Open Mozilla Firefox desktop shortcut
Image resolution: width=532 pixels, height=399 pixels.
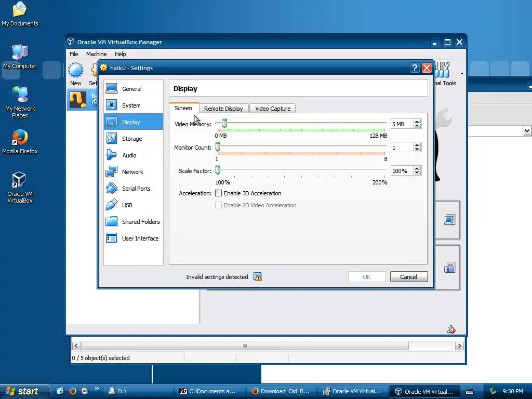tap(20, 142)
